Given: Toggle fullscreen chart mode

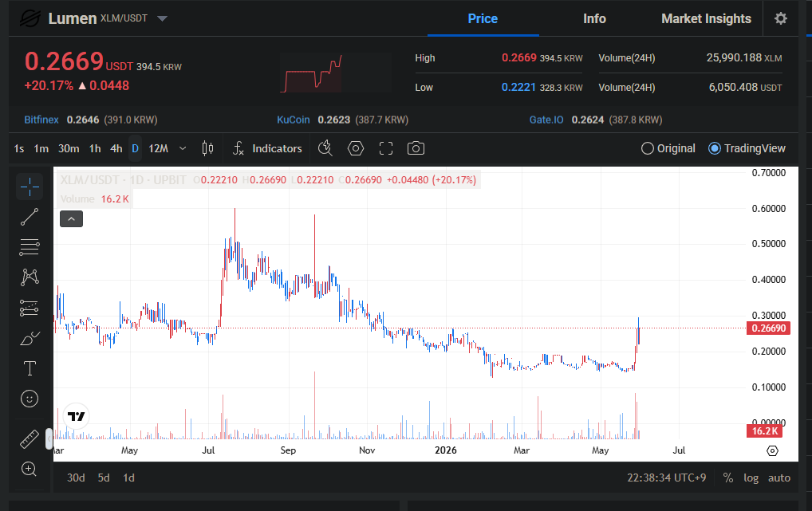Looking at the screenshot, I should [x=386, y=148].
